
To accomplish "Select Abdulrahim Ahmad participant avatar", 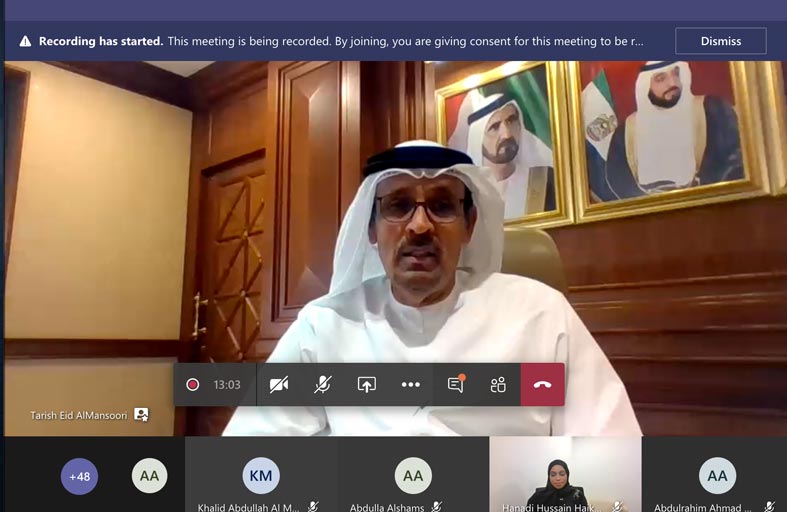I will [717, 476].
